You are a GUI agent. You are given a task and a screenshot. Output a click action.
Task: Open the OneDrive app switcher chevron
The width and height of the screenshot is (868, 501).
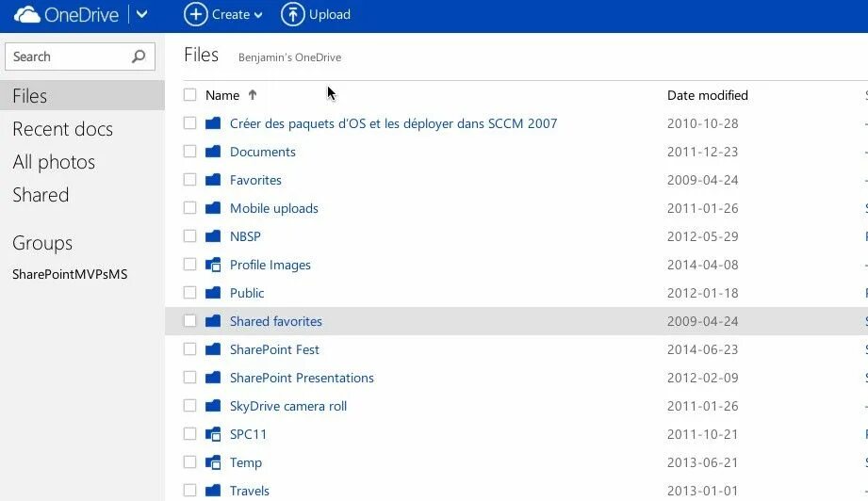click(x=141, y=14)
